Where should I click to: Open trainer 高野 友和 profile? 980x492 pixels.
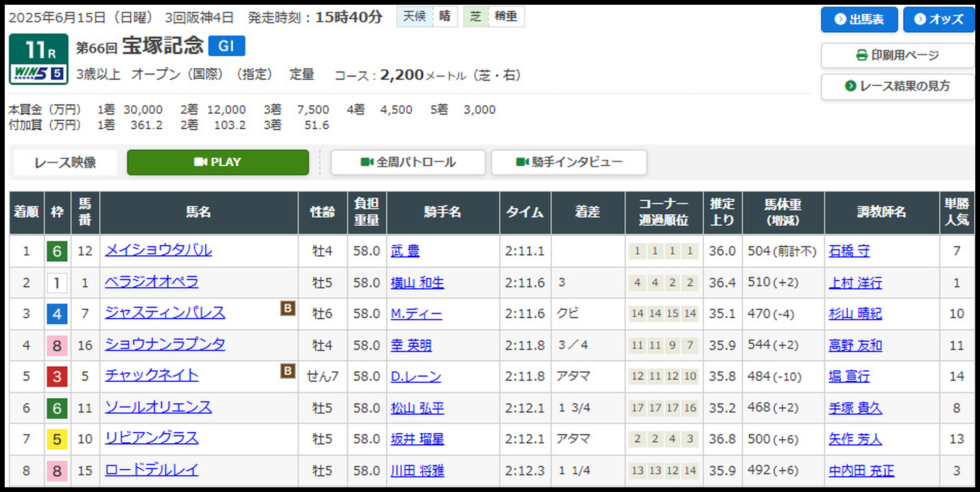(x=855, y=346)
